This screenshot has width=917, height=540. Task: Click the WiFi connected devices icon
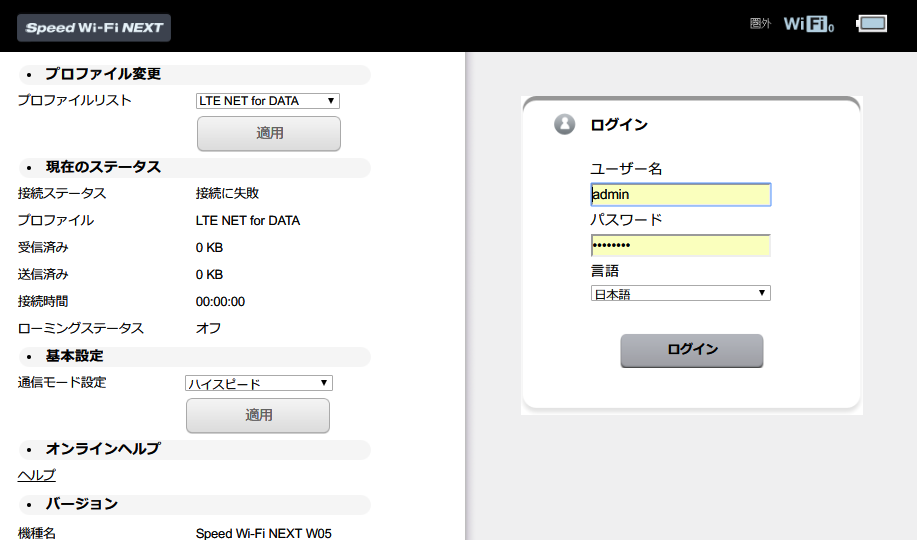point(809,24)
